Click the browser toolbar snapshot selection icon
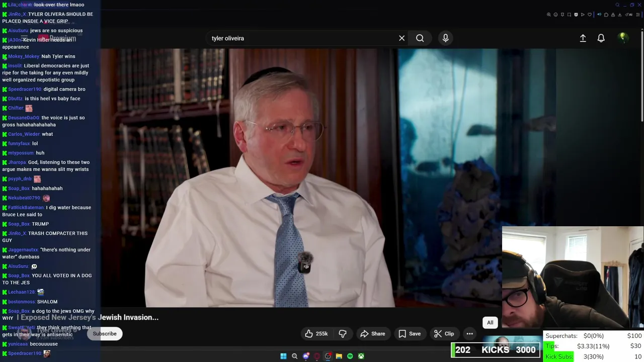 (569, 15)
